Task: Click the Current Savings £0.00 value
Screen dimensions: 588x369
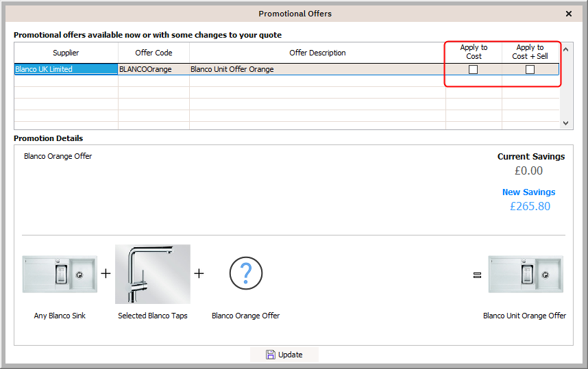Action: 529,170
